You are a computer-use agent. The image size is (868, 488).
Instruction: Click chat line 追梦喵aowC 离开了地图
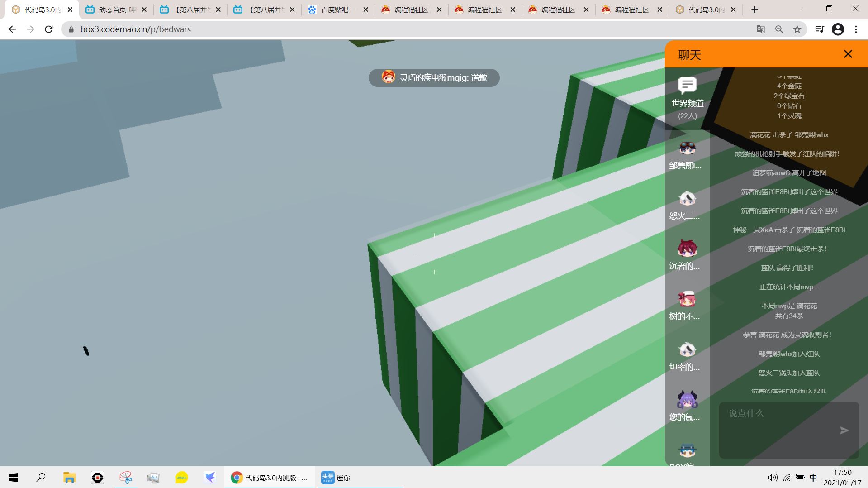click(789, 173)
